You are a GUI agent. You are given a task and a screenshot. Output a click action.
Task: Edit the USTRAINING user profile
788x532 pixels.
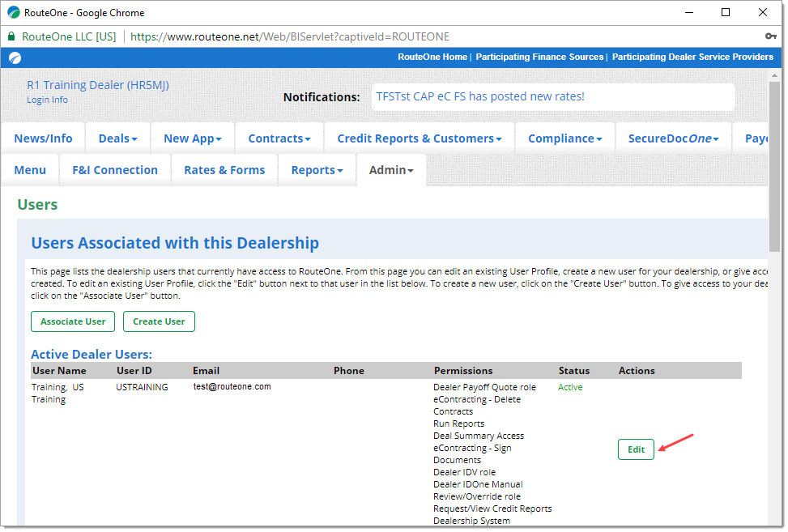tap(636, 449)
